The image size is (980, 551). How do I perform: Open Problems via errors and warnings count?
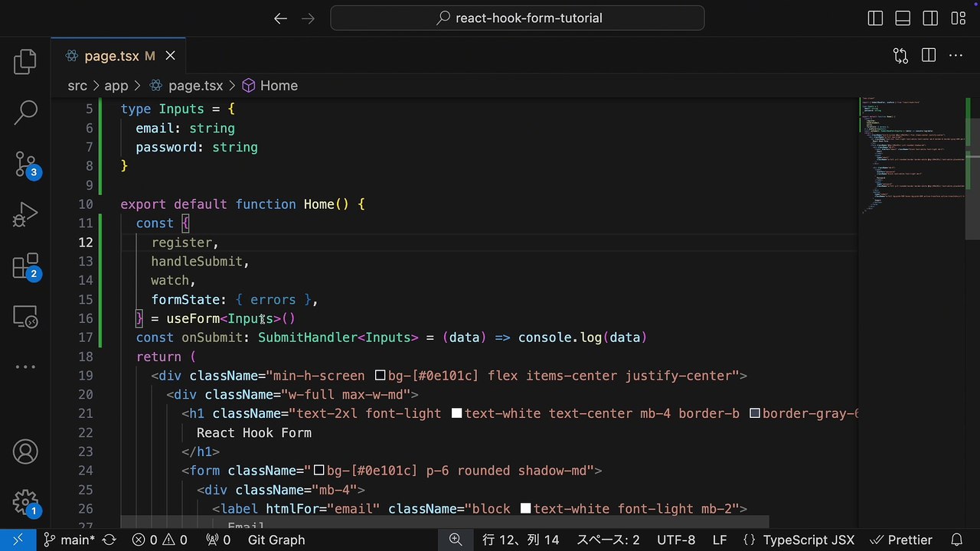coord(159,540)
